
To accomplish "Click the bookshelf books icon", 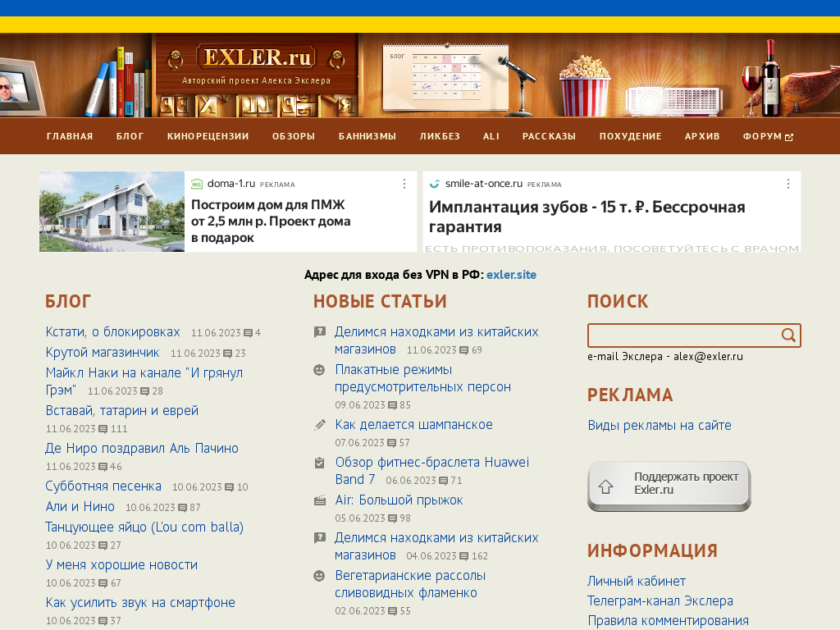I will (x=119, y=83).
